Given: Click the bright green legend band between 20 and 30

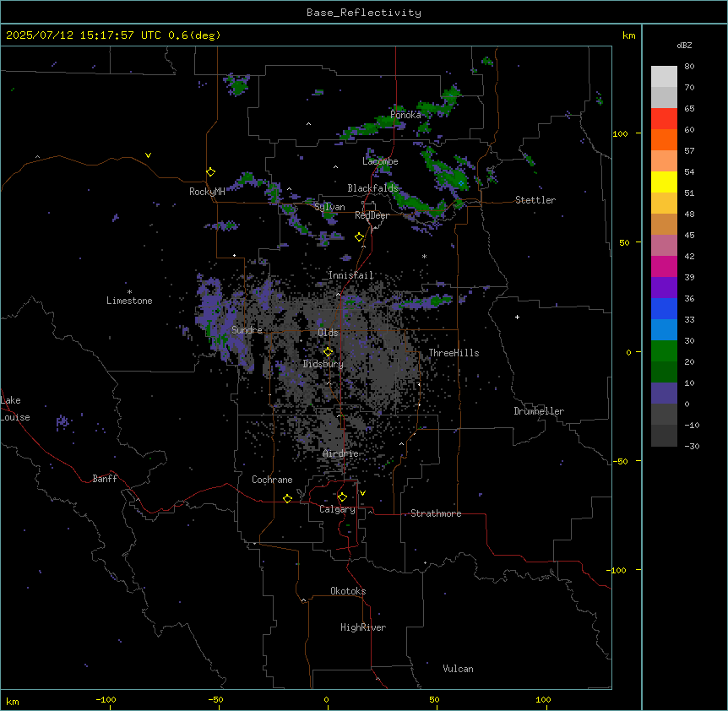Looking at the screenshot, I should click(x=664, y=351).
